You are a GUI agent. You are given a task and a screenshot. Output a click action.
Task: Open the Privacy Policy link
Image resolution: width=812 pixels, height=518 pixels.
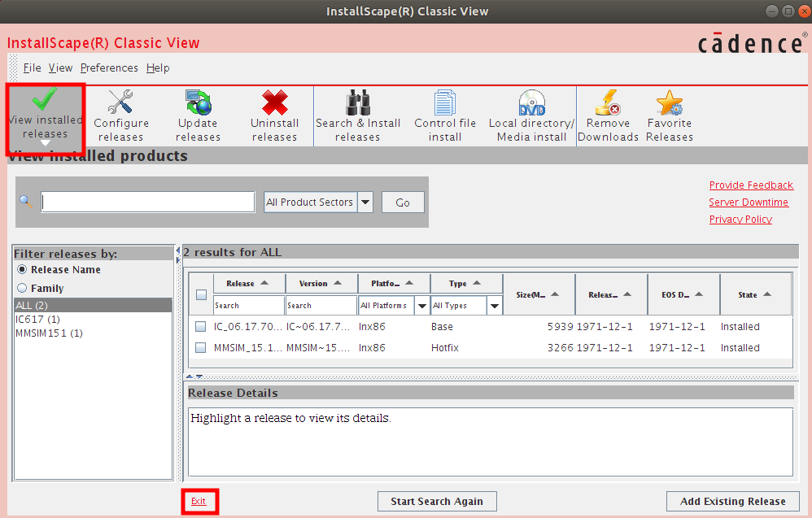pos(740,220)
